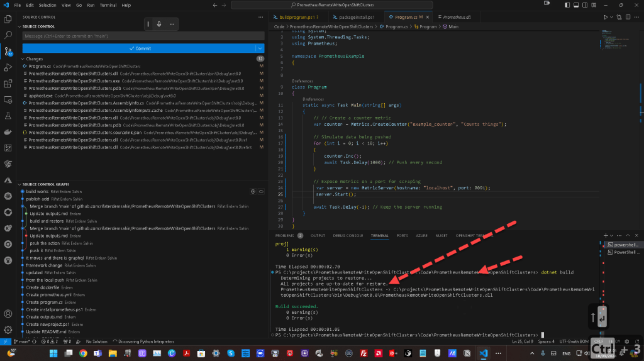Switch to the NuGet panel tab
Image resolution: width=644 pixels, height=361 pixels.
tap(441, 236)
